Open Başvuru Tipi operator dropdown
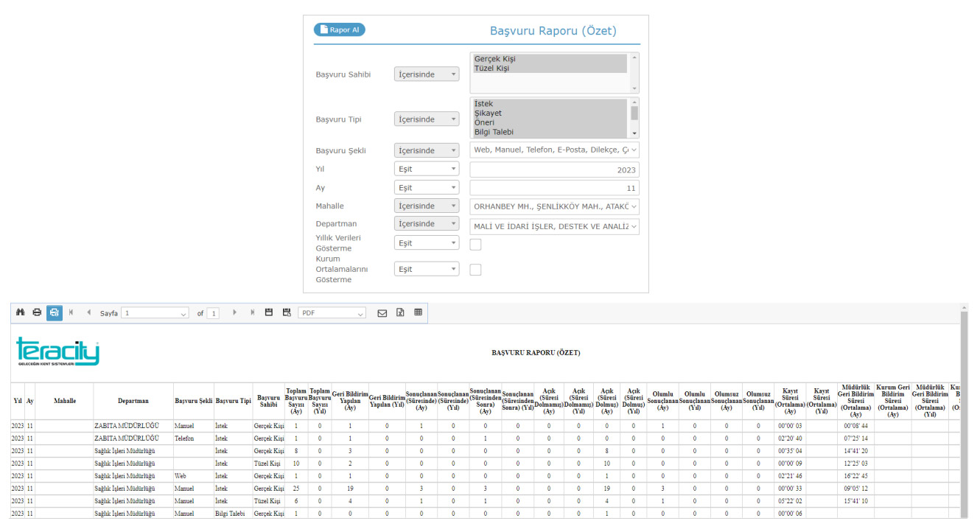Image resolution: width=980 pixels, height=532 pixels. (x=427, y=119)
